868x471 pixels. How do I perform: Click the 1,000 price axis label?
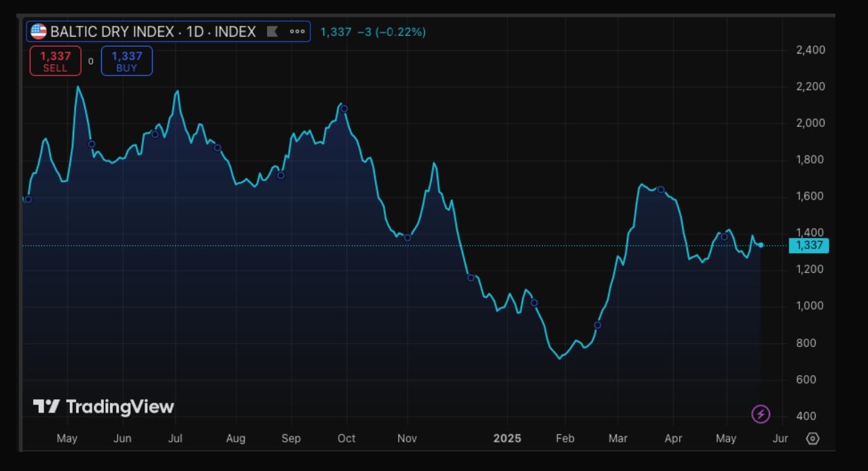pos(810,306)
